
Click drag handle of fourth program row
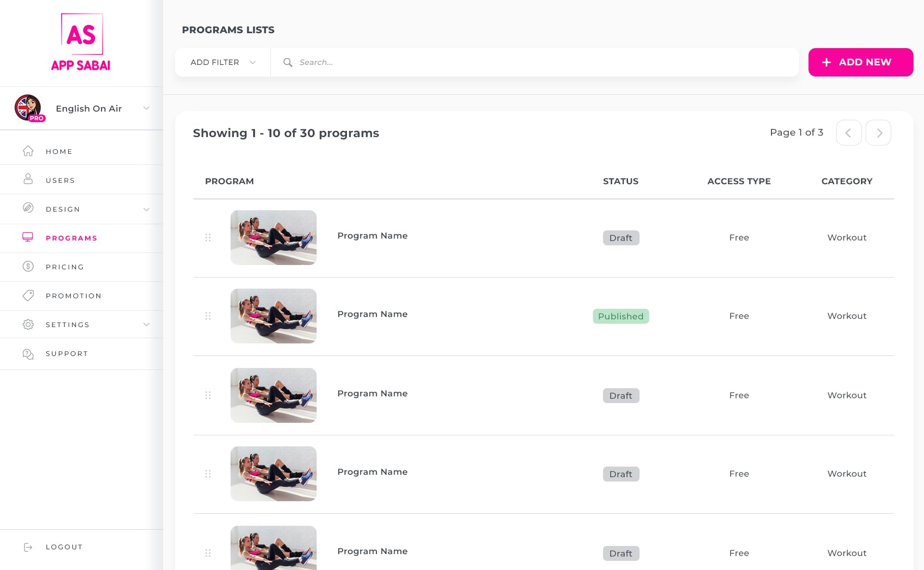click(208, 473)
